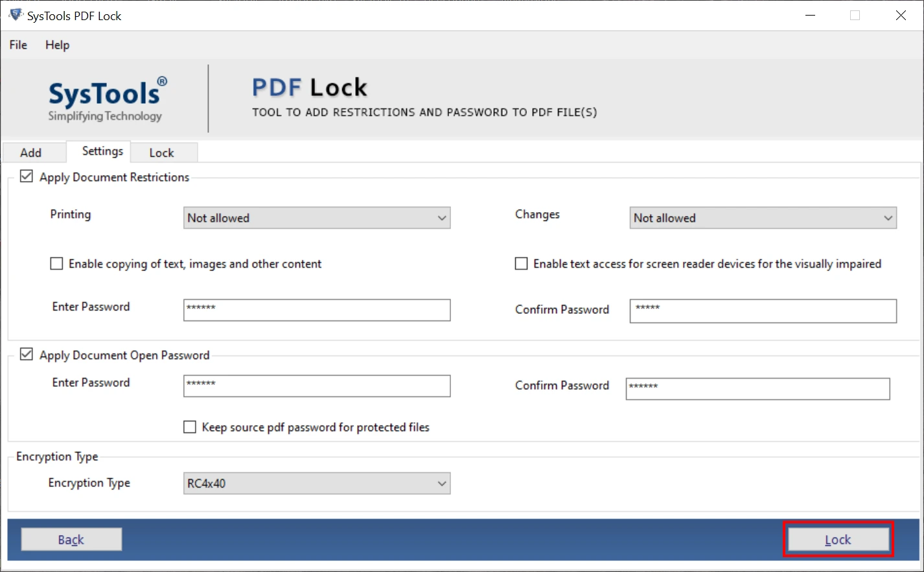
Task: Uncheck Apply Document Restrictions
Action: click(x=27, y=176)
